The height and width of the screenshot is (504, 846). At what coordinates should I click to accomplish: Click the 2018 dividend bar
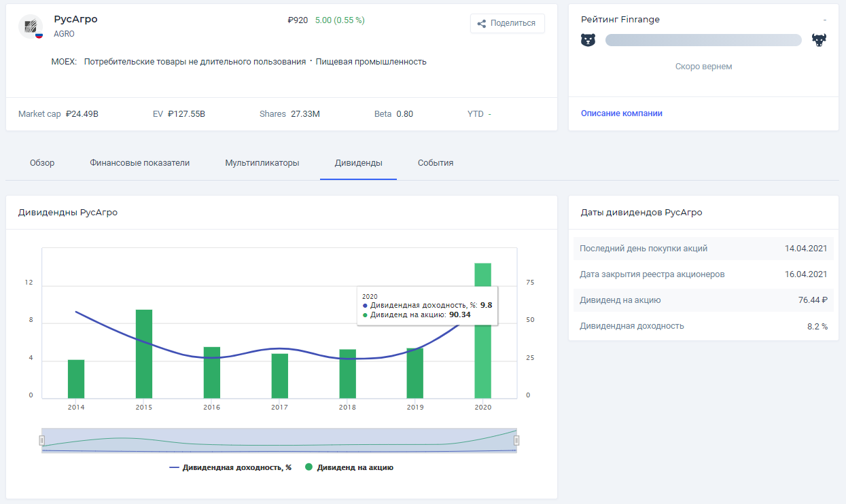click(x=347, y=374)
